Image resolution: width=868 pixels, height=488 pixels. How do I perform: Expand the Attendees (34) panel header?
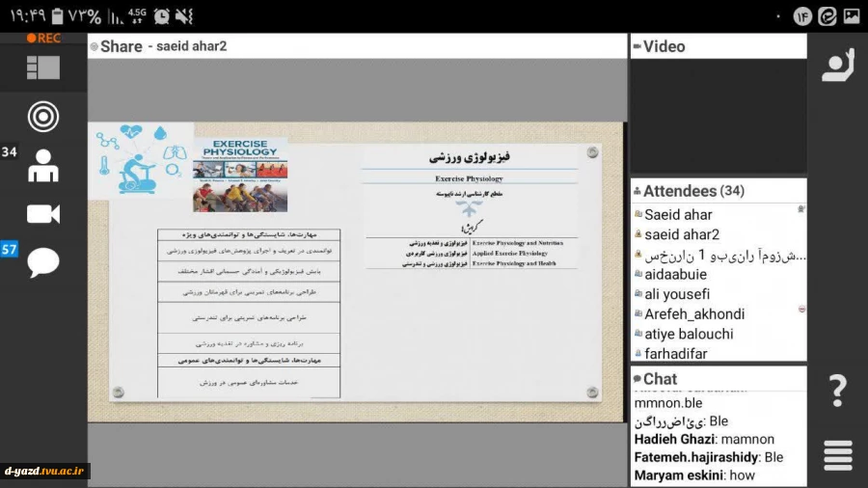pos(692,191)
